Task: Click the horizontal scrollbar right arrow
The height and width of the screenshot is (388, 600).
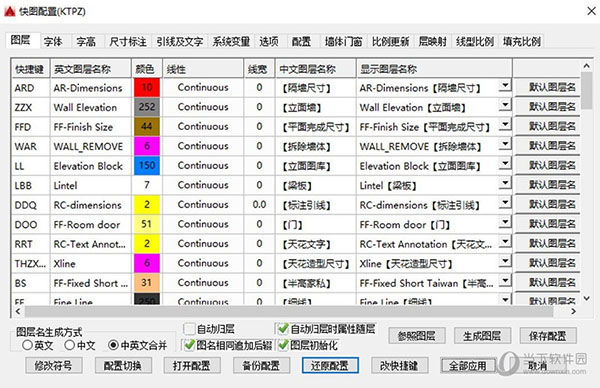Action: click(573, 311)
